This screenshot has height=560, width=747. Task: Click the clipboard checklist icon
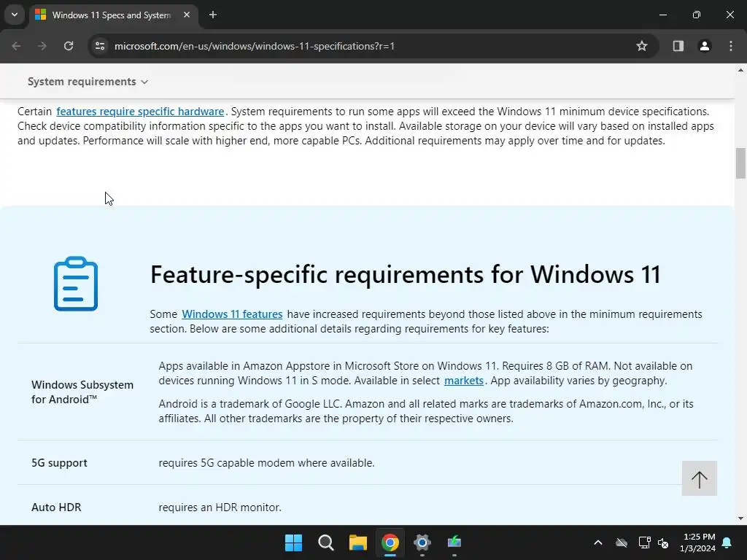(76, 284)
